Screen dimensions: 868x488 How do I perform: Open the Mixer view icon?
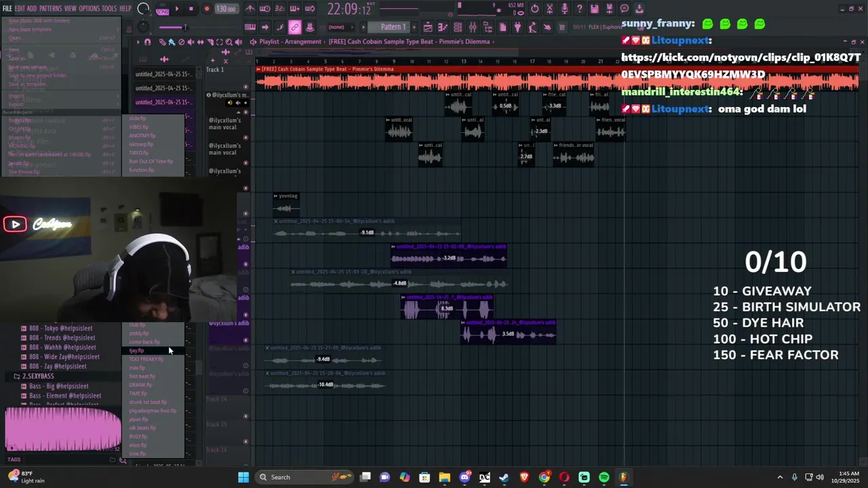473,27
